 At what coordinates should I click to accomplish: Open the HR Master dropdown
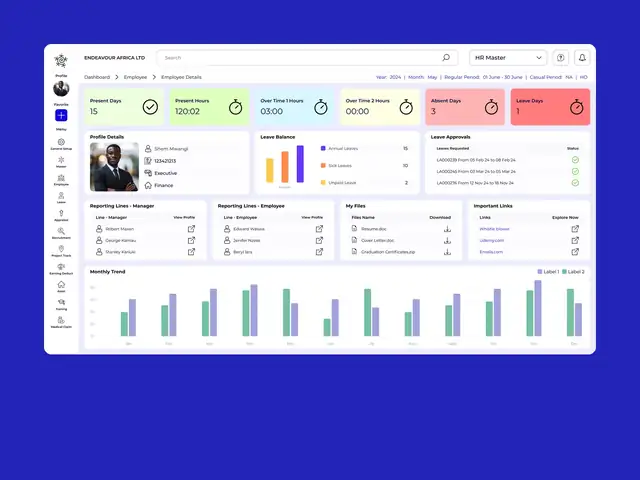pyautogui.click(x=508, y=58)
